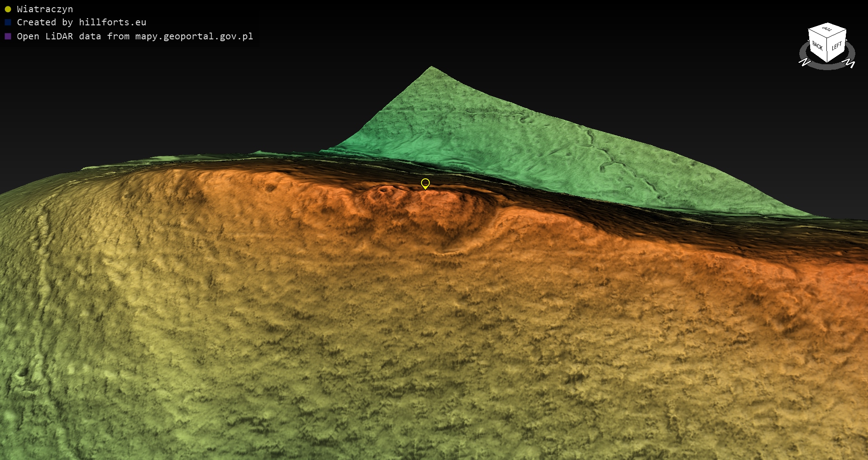Open the Created by hillforts.eu credit
Screen dimensions: 868x460
point(81,22)
